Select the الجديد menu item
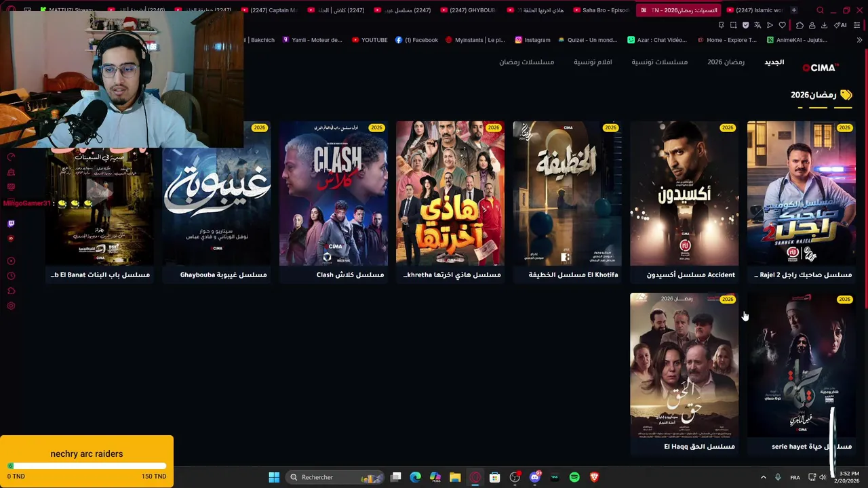This screenshot has height=488, width=868. [x=774, y=62]
